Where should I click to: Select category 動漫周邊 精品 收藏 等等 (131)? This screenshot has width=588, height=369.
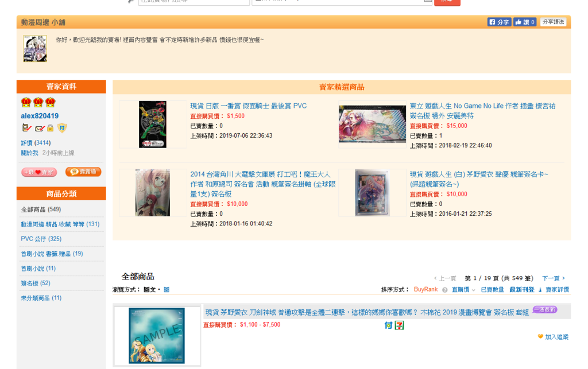pyautogui.click(x=60, y=224)
